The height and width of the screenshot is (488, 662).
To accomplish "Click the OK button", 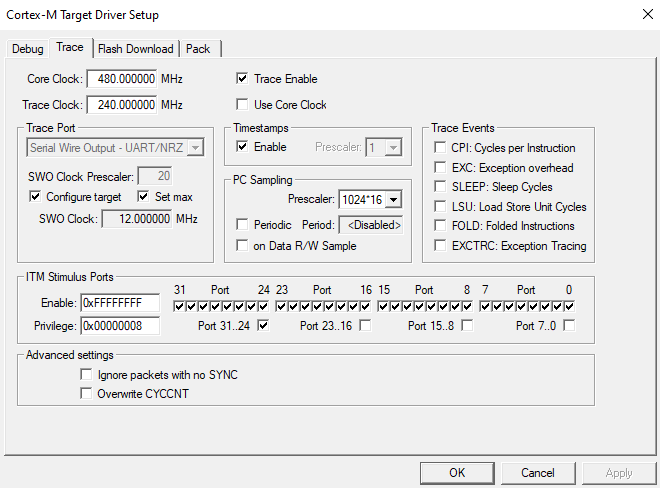I will click(457, 473).
